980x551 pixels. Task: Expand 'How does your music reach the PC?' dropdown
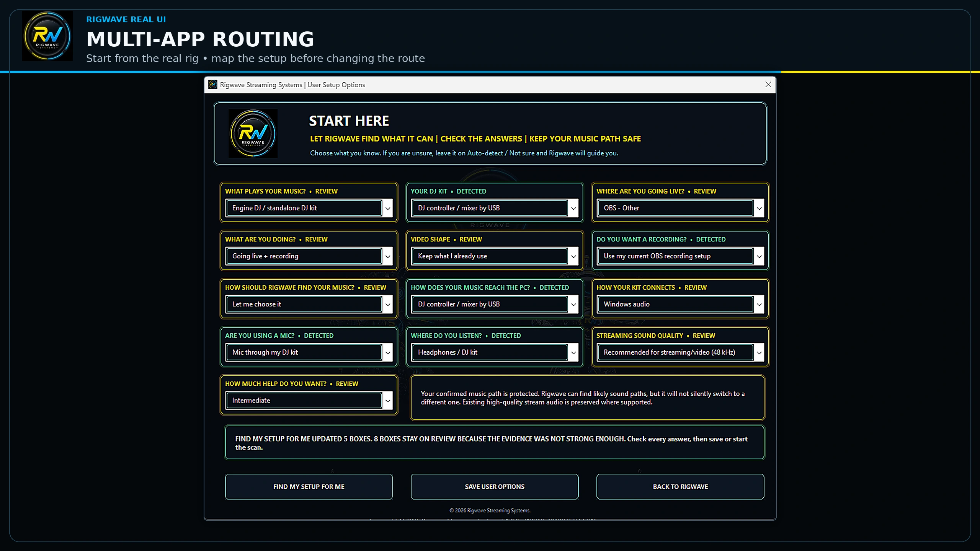573,304
